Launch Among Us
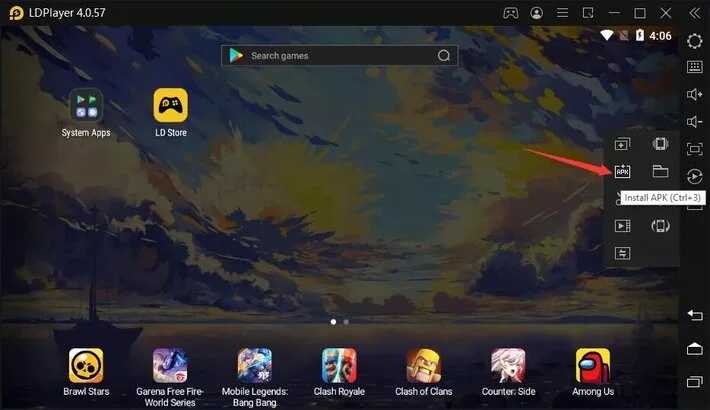 click(x=593, y=372)
